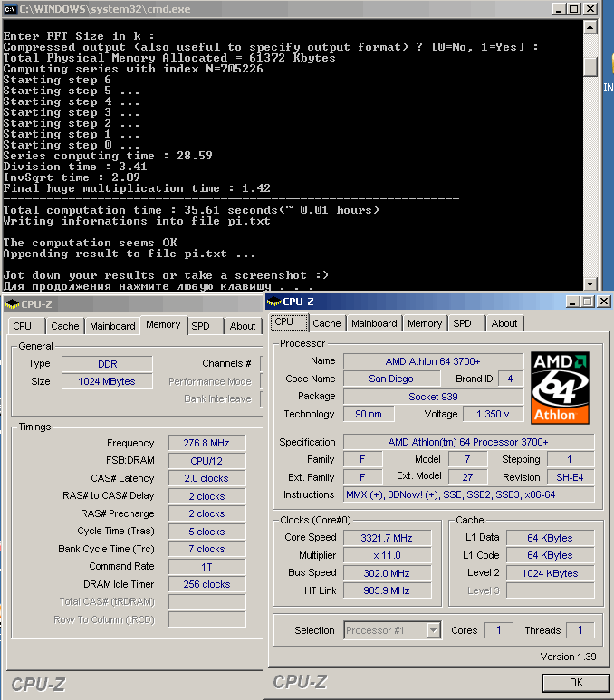This screenshot has height=700, width=614.
Task: Click the cmd window scrollbar thumb
Action: pos(590,67)
